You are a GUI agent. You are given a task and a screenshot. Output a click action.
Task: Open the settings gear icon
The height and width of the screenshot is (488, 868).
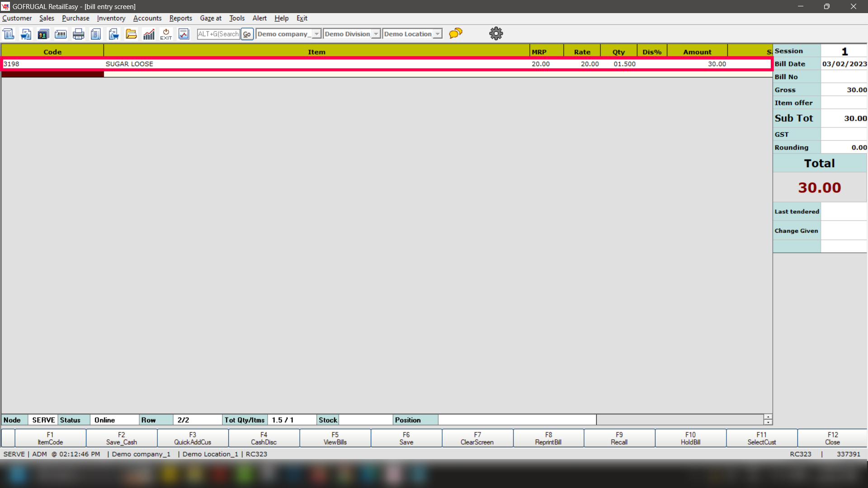click(496, 33)
